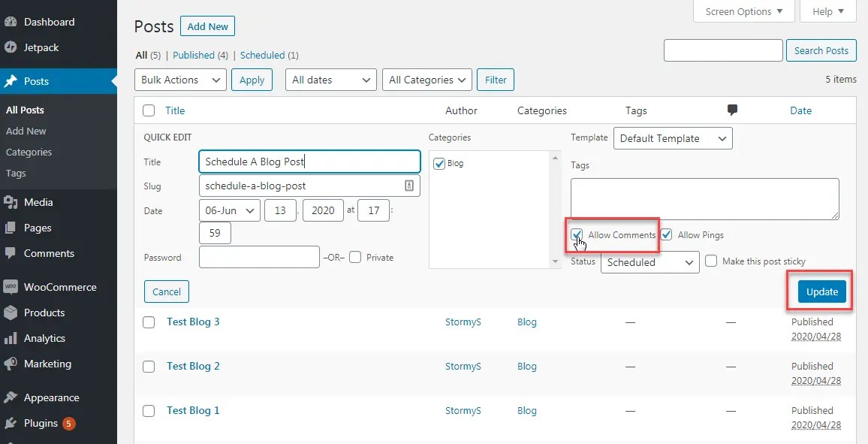Uncheck the Allow Pings checkbox
The width and height of the screenshot is (868, 444).
pyautogui.click(x=665, y=234)
